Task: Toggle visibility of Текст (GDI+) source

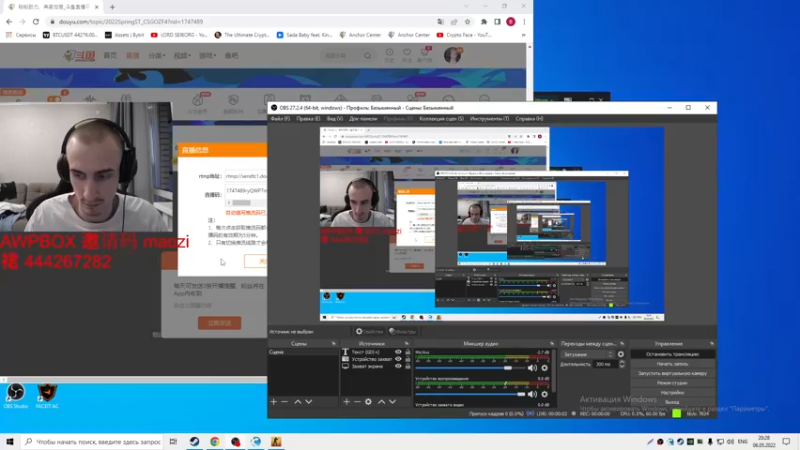Action: click(x=398, y=352)
